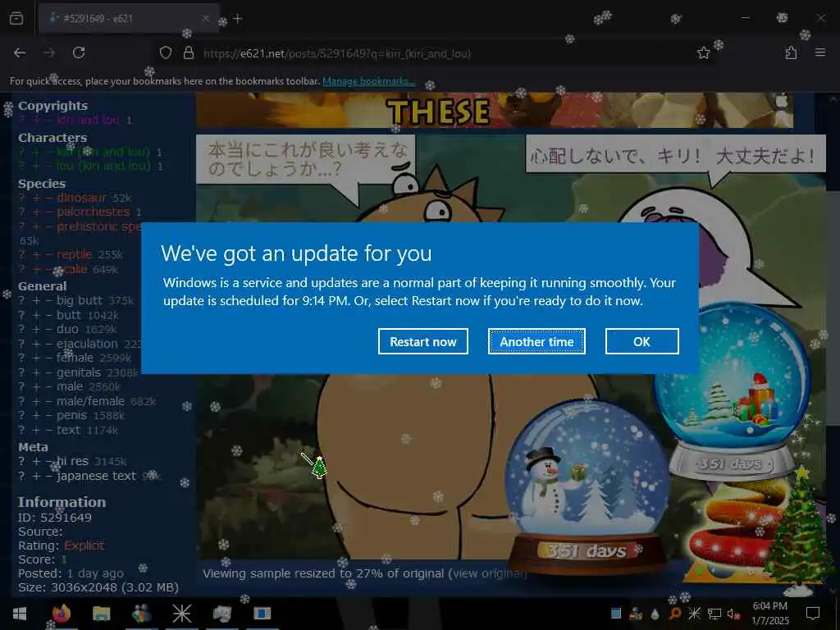Close the #5291649 - e621 tab
840x630 pixels.
coord(206,18)
